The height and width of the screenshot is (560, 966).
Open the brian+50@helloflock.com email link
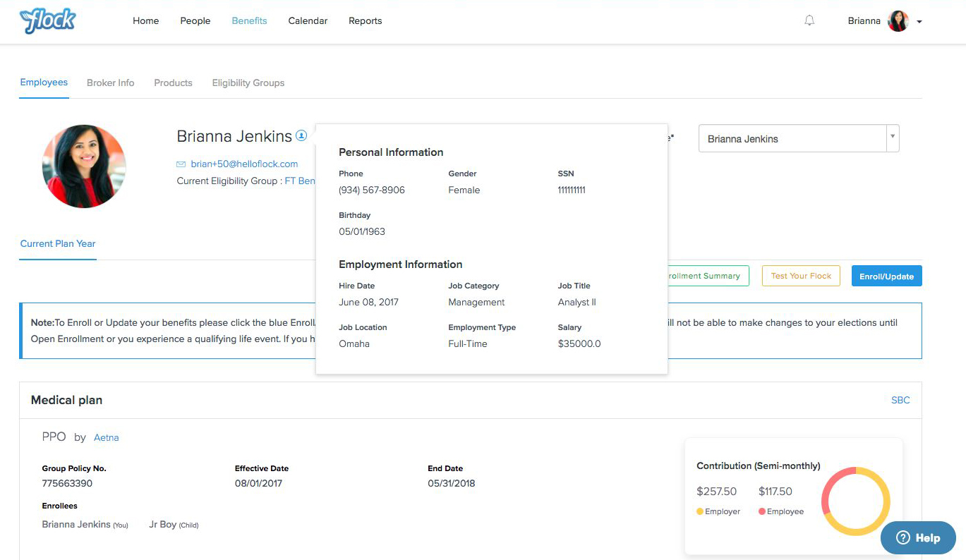point(244,164)
